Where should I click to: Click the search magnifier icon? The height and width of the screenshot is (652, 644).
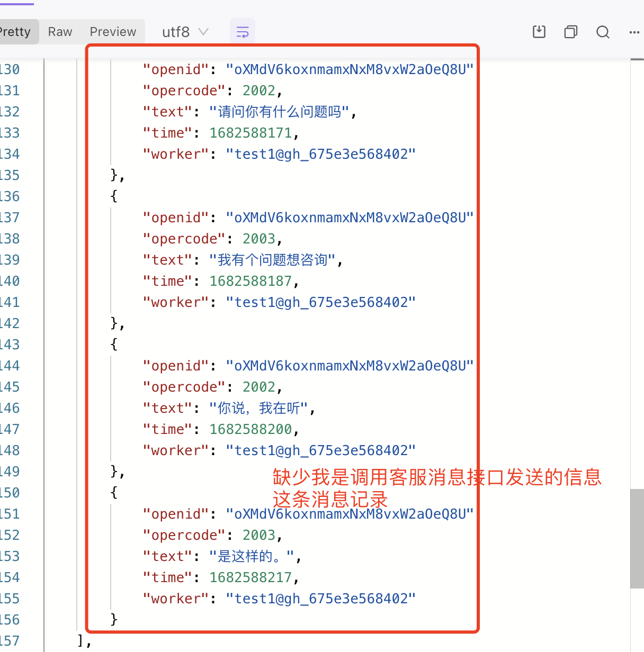[603, 32]
